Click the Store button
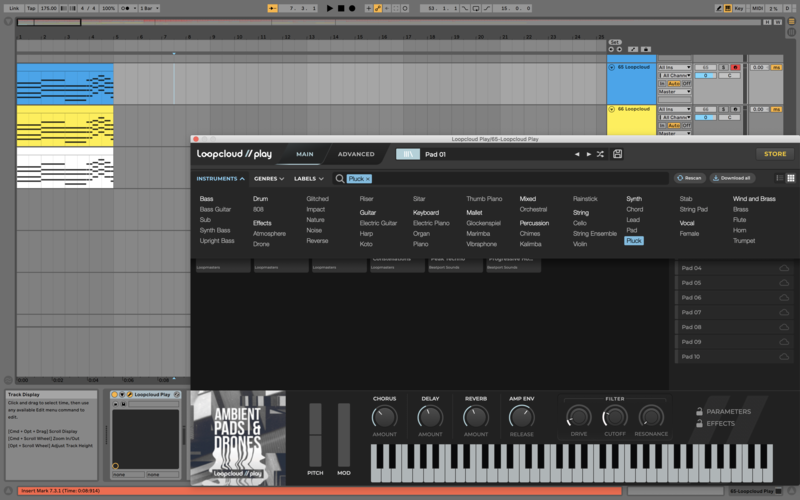Image resolution: width=800 pixels, height=500 pixels. [775, 154]
